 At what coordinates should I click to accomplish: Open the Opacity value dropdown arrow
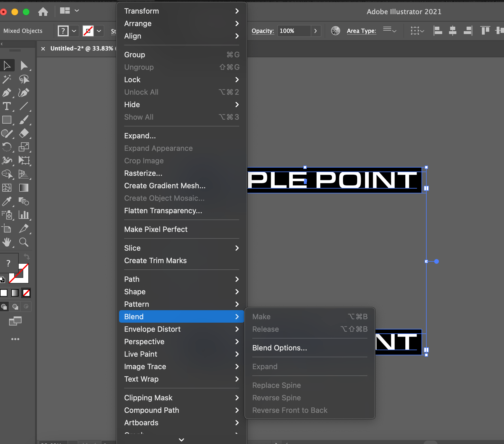(x=316, y=31)
